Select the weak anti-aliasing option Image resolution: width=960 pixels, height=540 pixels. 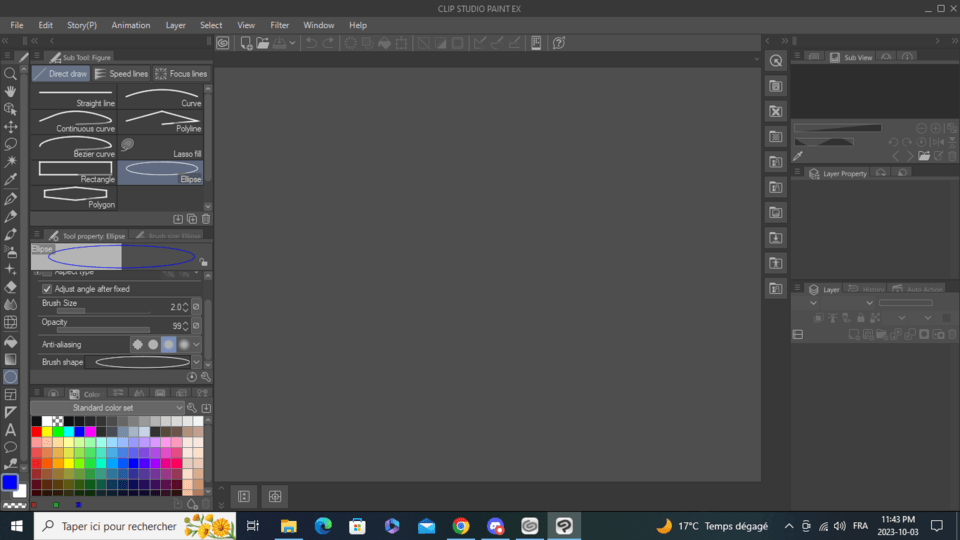(153, 345)
